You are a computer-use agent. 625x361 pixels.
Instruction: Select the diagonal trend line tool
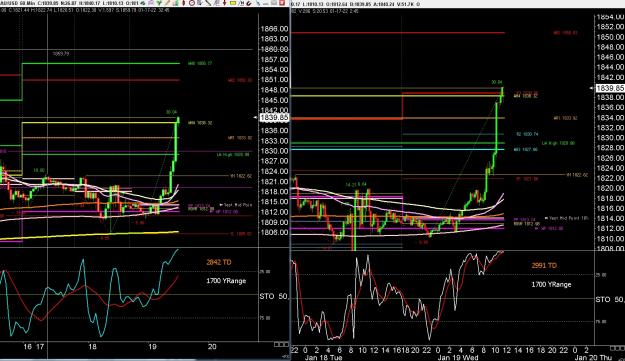coord(208,3)
